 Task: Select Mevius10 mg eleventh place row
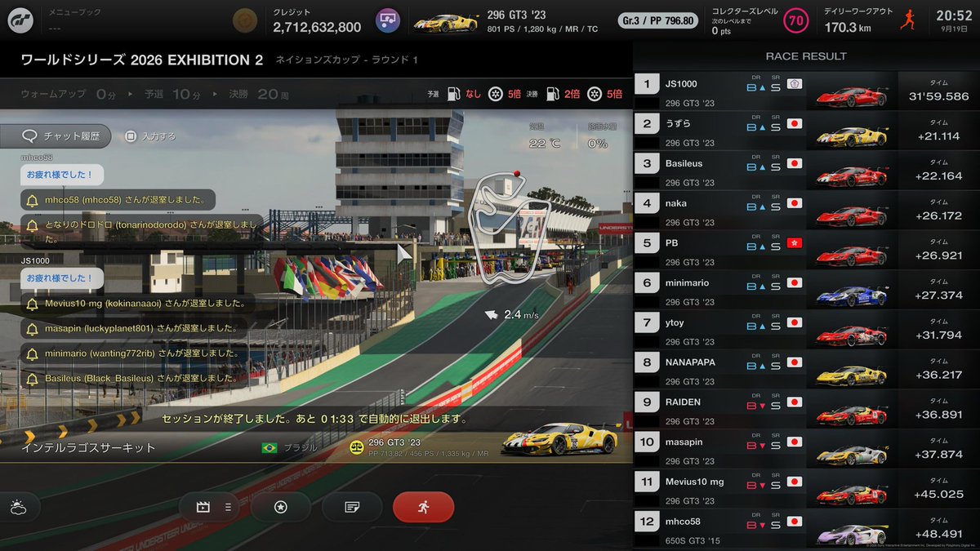click(806, 489)
